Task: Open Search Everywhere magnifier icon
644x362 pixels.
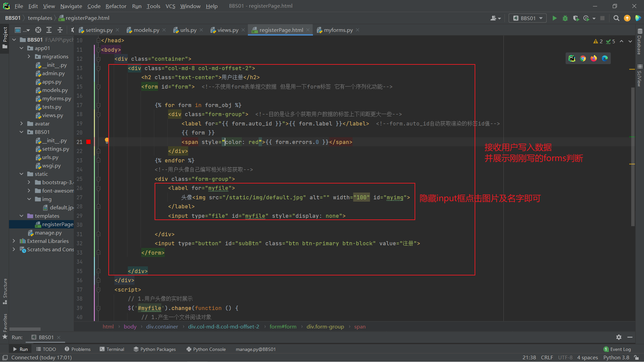Action: pos(616,18)
